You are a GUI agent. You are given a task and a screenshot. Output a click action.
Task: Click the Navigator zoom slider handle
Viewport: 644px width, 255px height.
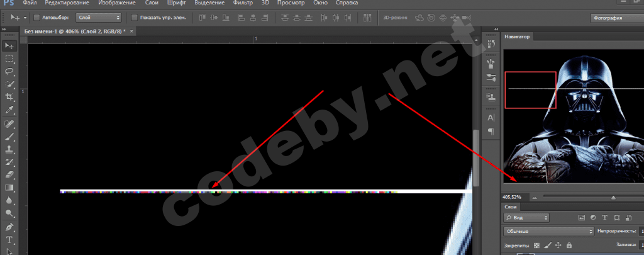tap(613, 198)
